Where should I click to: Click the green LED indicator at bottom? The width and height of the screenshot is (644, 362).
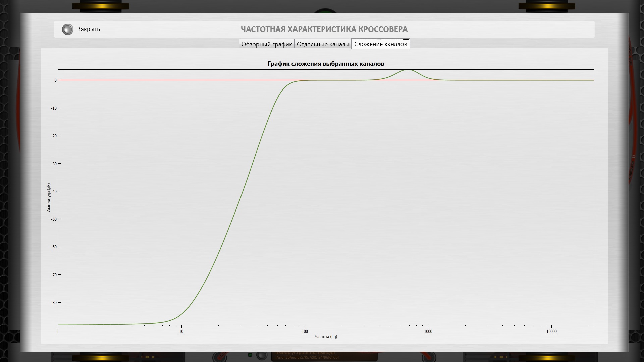click(x=250, y=355)
